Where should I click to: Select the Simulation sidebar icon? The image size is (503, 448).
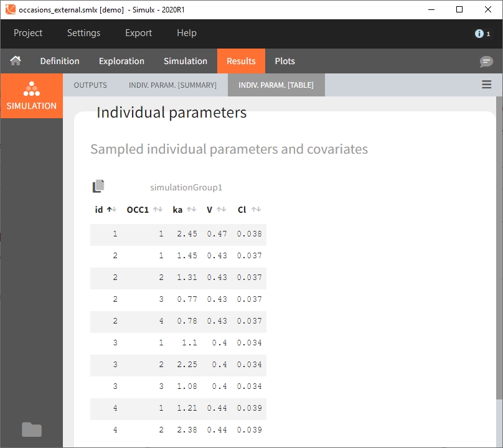[31, 96]
